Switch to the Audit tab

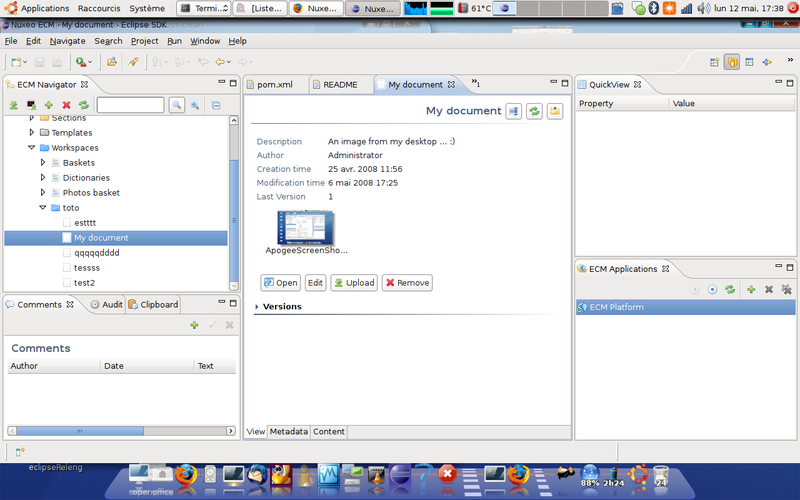[107, 305]
